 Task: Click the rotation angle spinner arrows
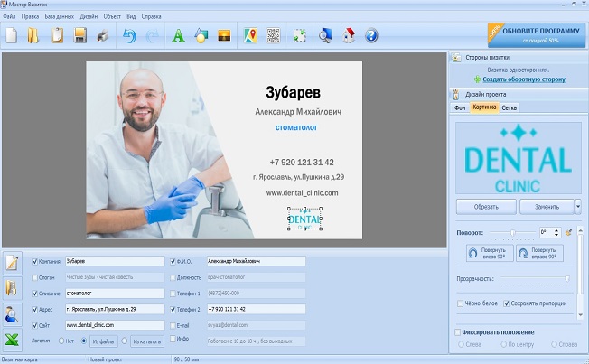(x=556, y=232)
